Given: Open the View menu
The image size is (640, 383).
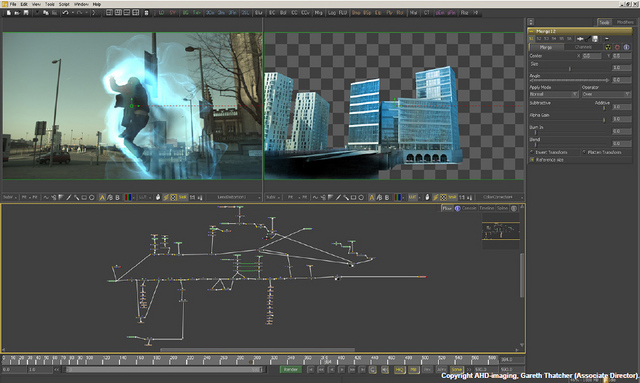Looking at the screenshot, I should pyautogui.click(x=36, y=4).
